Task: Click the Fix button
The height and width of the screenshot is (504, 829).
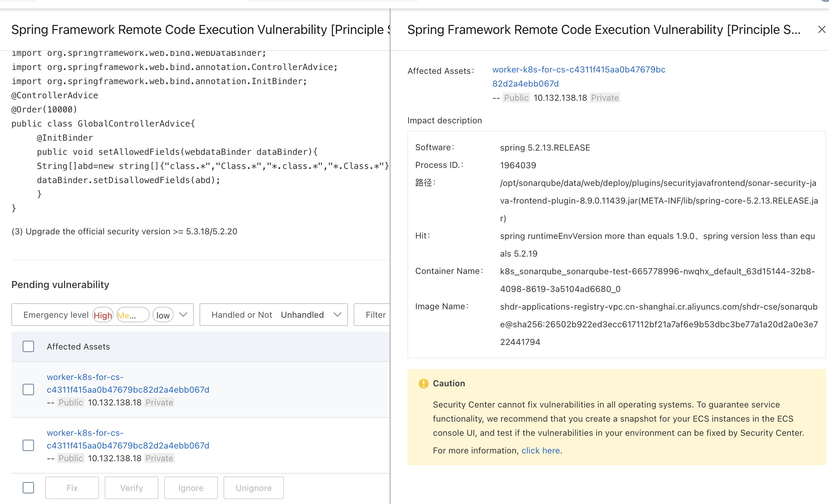Action: 72,488
